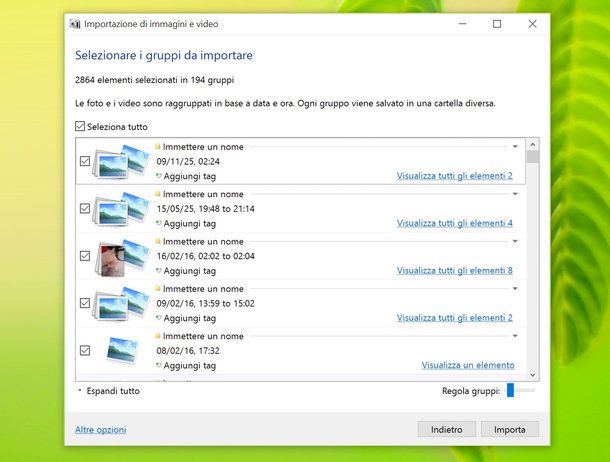Open Visualizza tutti gli elementi 4 link

point(454,223)
